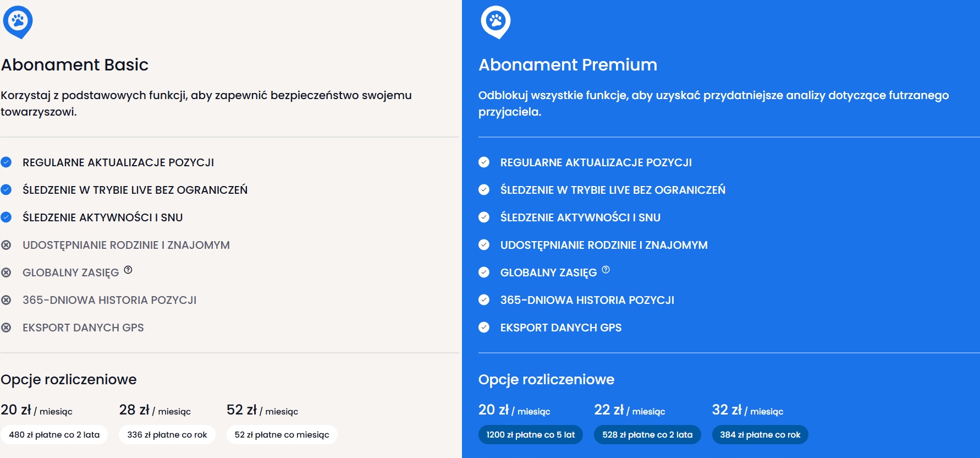
Task: Select Premium 1200 zł every 5 years option
Action: pyautogui.click(x=531, y=434)
